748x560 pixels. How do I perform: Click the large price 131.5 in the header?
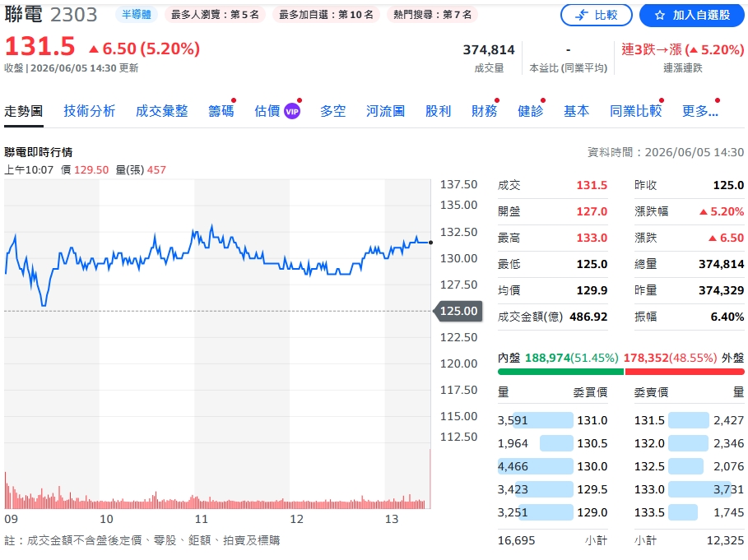pyautogui.click(x=40, y=47)
